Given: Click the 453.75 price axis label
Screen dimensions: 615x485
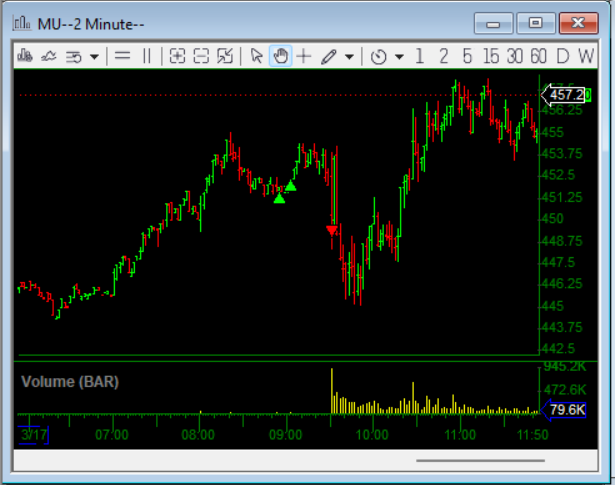Looking at the screenshot, I should pos(562,153).
